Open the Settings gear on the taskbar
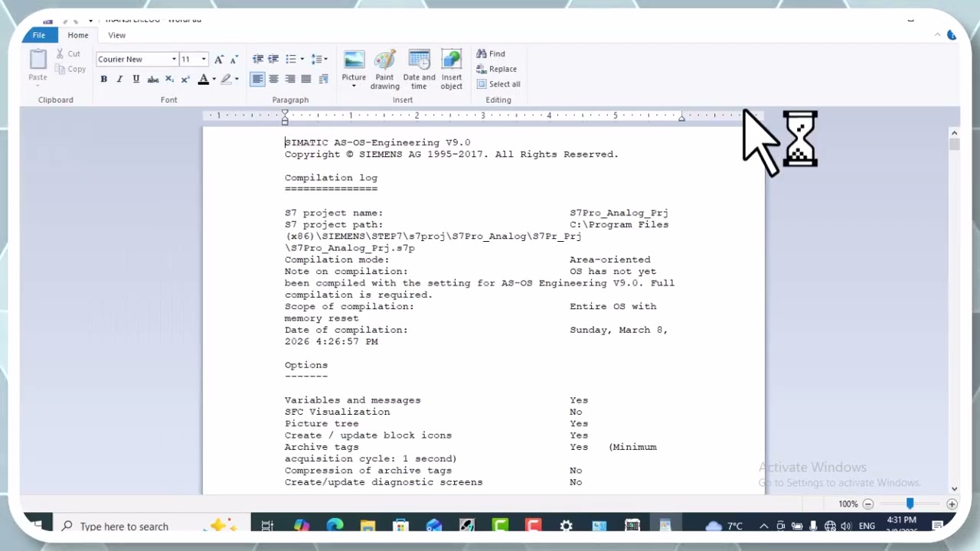The width and height of the screenshot is (980, 551). click(x=566, y=526)
